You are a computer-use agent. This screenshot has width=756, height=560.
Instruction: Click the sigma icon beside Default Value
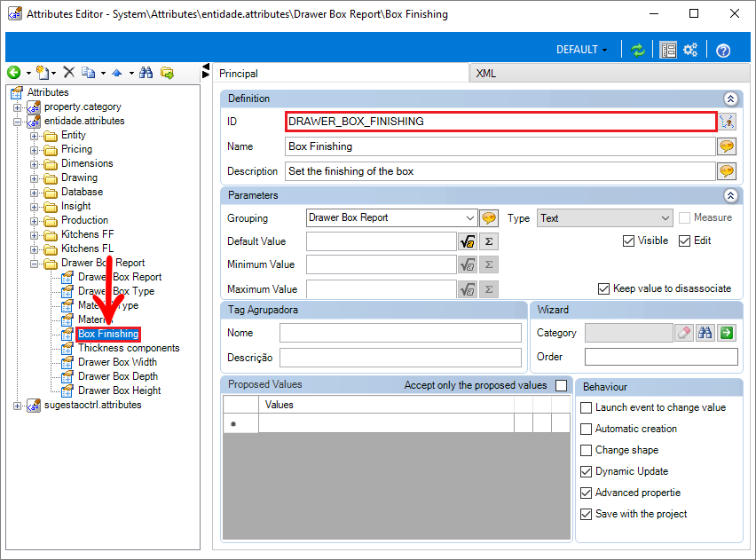(x=489, y=241)
